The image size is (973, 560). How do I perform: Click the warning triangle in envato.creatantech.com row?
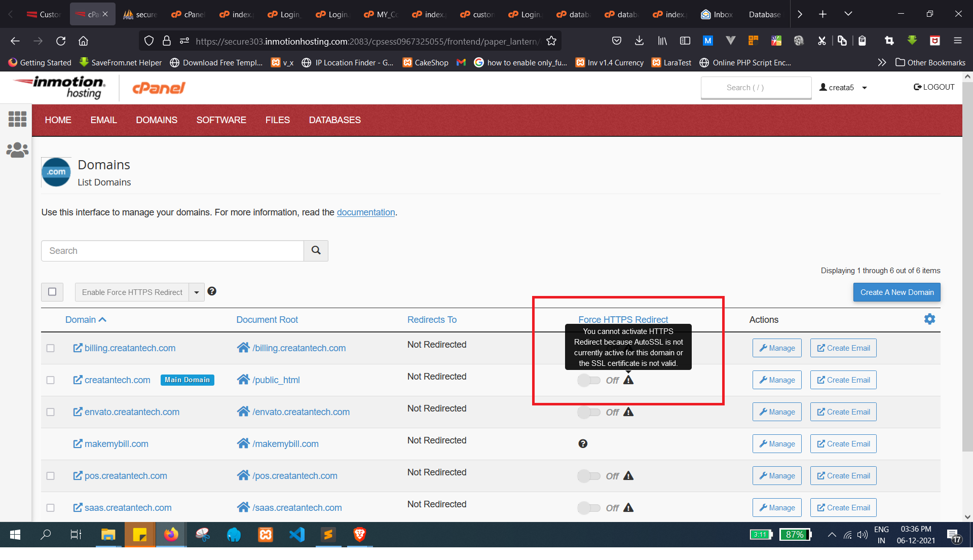point(628,412)
